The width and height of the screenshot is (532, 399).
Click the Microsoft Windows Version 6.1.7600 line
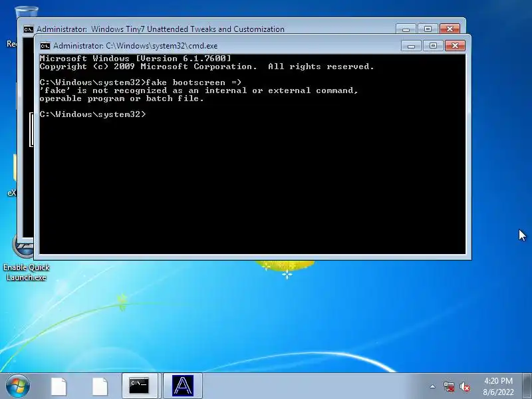click(136, 59)
